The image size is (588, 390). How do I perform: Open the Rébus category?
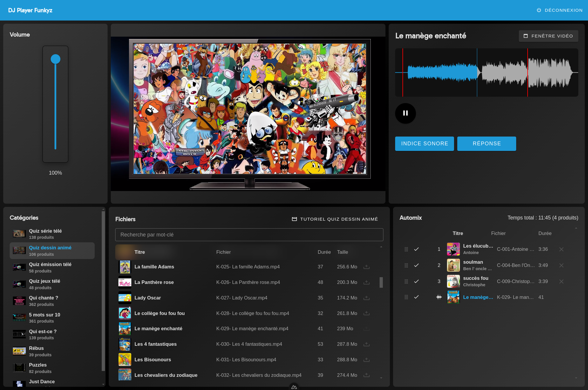point(52,351)
